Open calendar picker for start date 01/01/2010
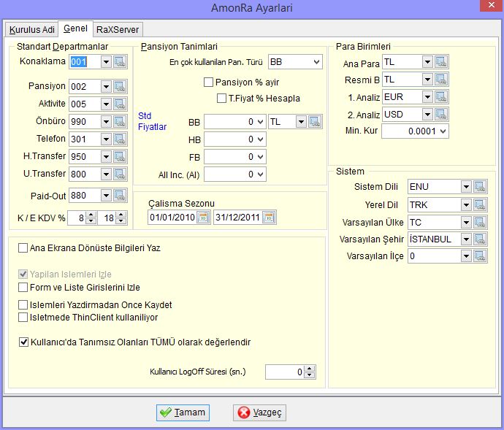Image resolution: width=504 pixels, height=430 pixels. (203, 218)
